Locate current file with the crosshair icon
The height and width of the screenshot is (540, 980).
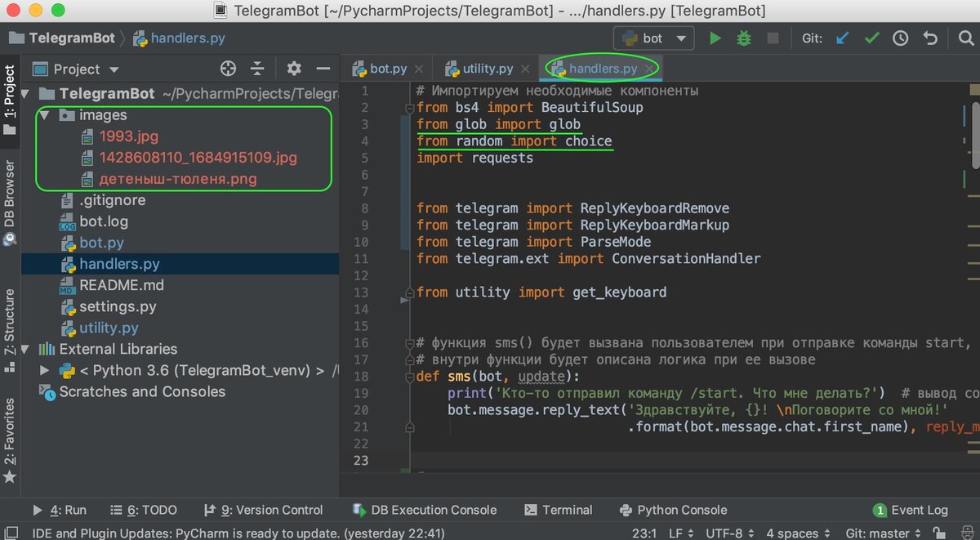(x=229, y=69)
